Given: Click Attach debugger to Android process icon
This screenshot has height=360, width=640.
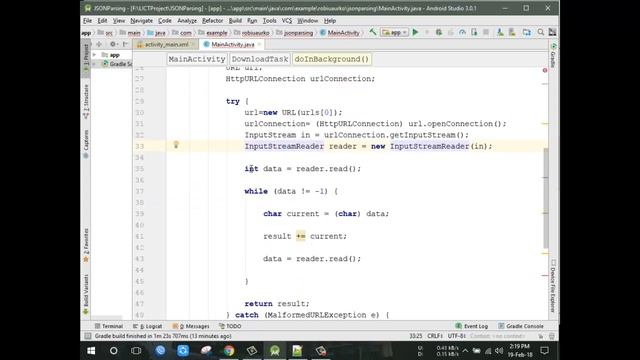Looking at the screenshot, I should (474, 32).
